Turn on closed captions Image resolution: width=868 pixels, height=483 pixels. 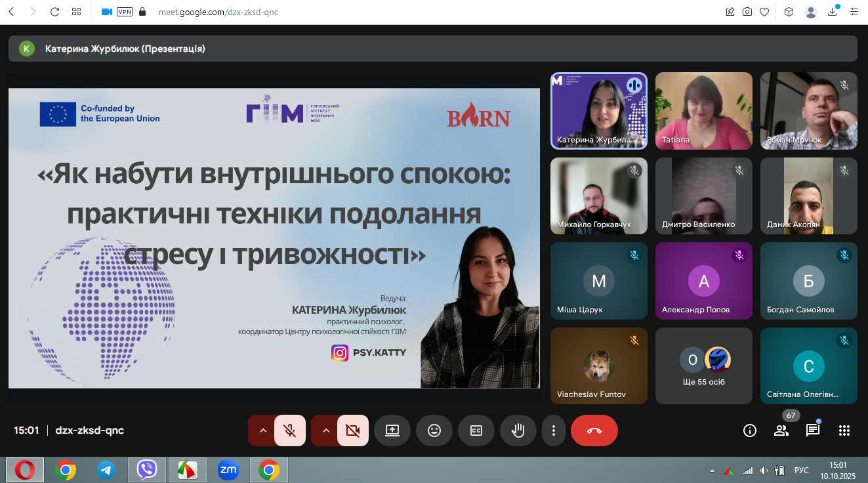pyautogui.click(x=476, y=430)
